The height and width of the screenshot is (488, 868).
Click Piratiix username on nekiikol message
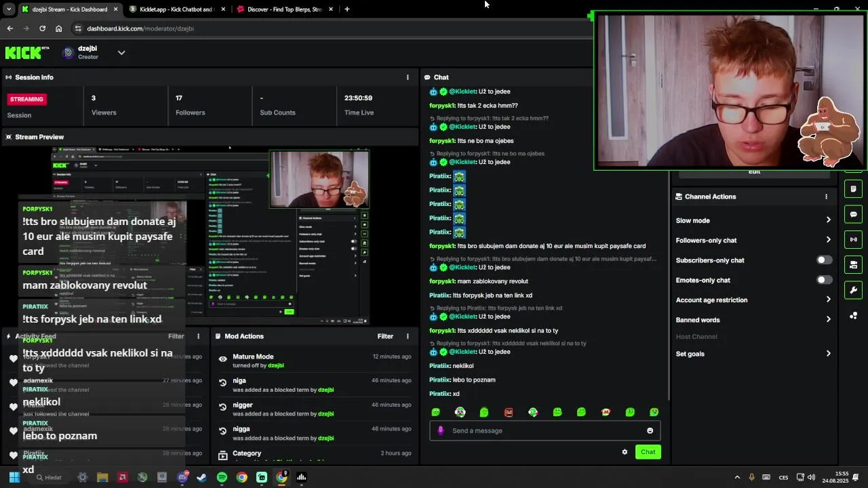coord(440,366)
